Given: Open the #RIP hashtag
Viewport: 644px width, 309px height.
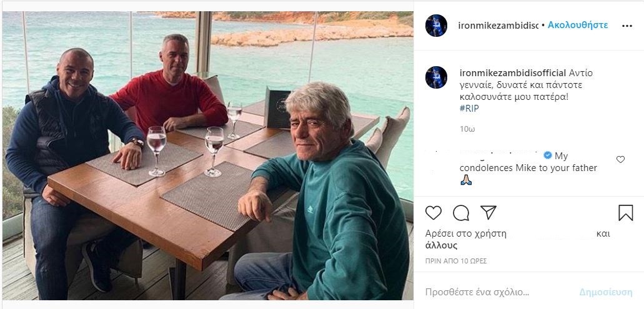Looking at the screenshot, I should coord(468,108).
